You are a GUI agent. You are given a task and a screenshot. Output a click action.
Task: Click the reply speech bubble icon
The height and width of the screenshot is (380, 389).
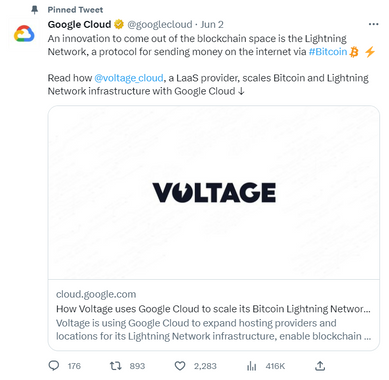54,366
